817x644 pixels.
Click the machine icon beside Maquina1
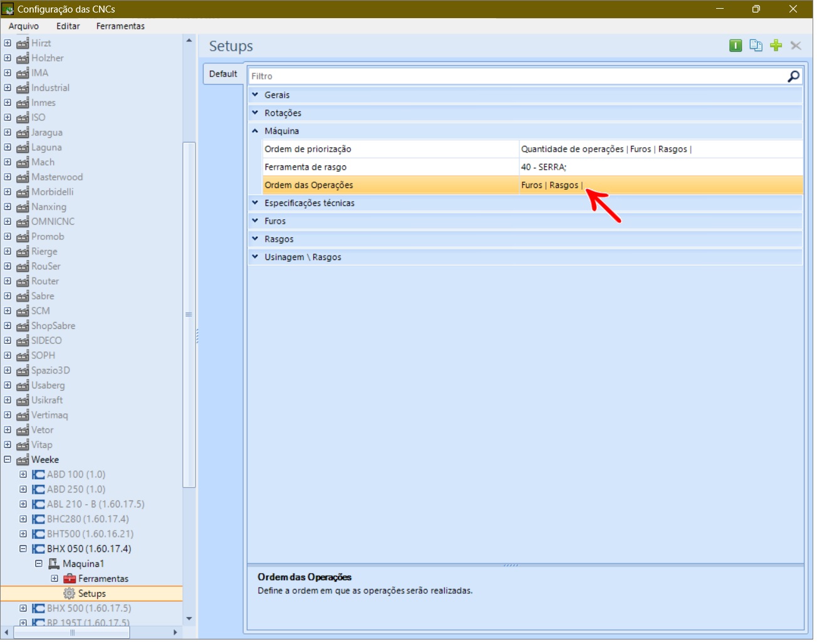[x=54, y=564]
